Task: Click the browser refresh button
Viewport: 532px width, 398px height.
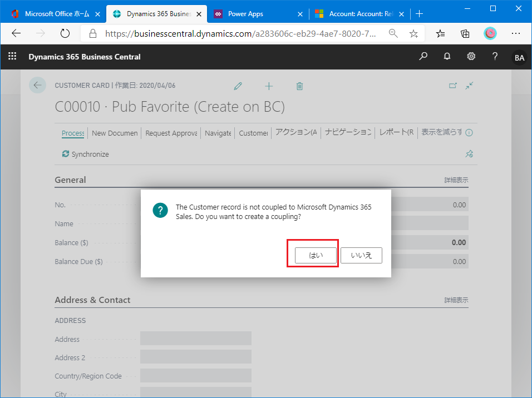Action: [65, 33]
